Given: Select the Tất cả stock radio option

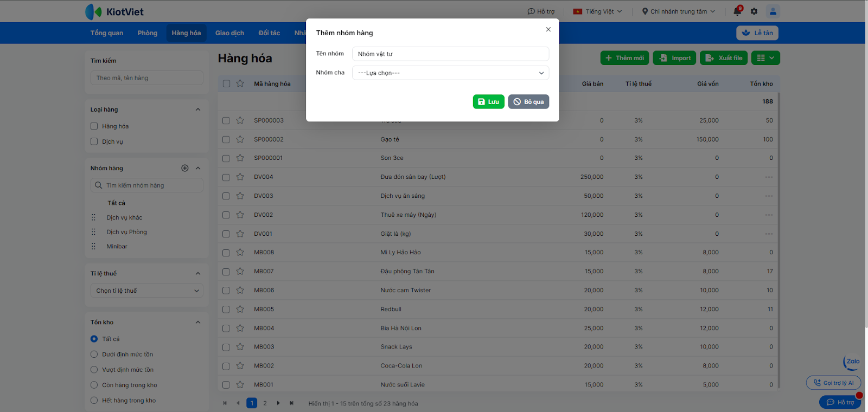Looking at the screenshot, I should tap(94, 339).
